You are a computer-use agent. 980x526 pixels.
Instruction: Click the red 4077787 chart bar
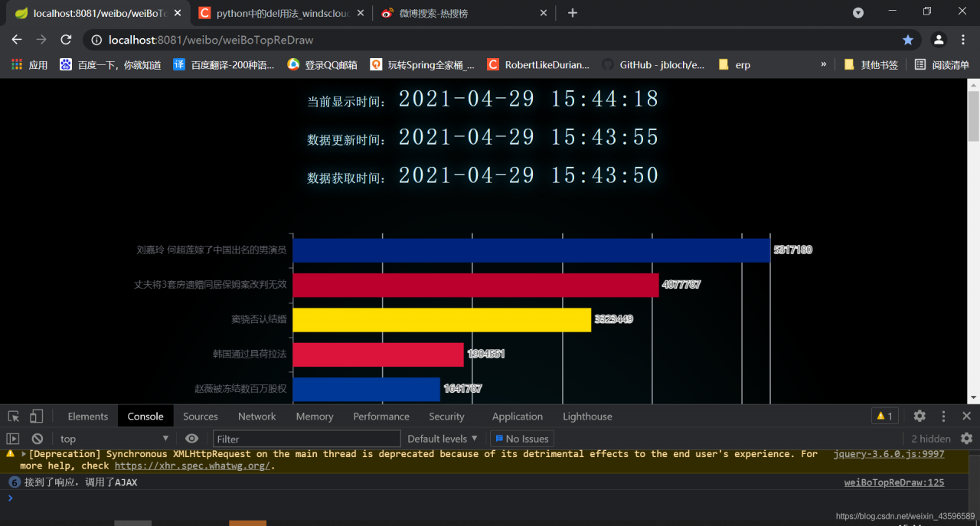pyautogui.click(x=475, y=285)
